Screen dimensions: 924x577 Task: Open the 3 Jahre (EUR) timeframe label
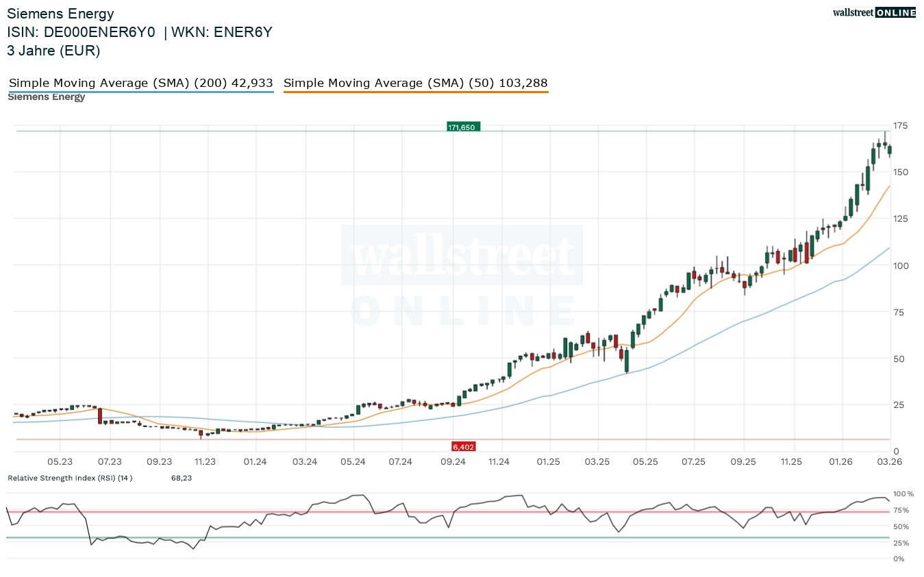point(53,51)
